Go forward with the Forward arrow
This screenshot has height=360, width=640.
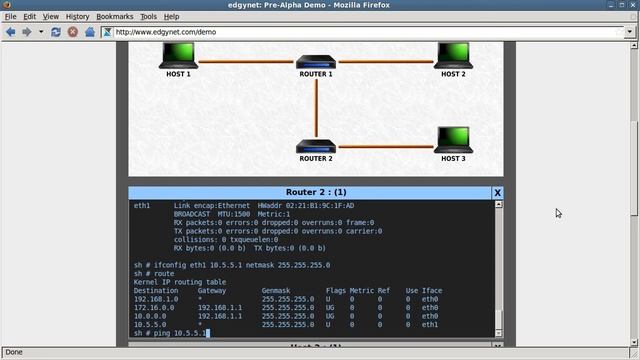27,32
